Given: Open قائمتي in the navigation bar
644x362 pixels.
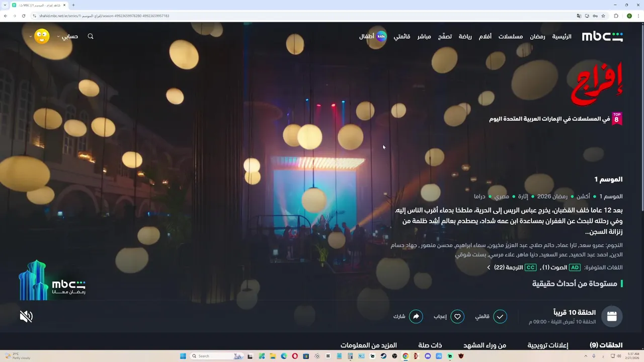Looking at the screenshot, I should [x=401, y=36].
